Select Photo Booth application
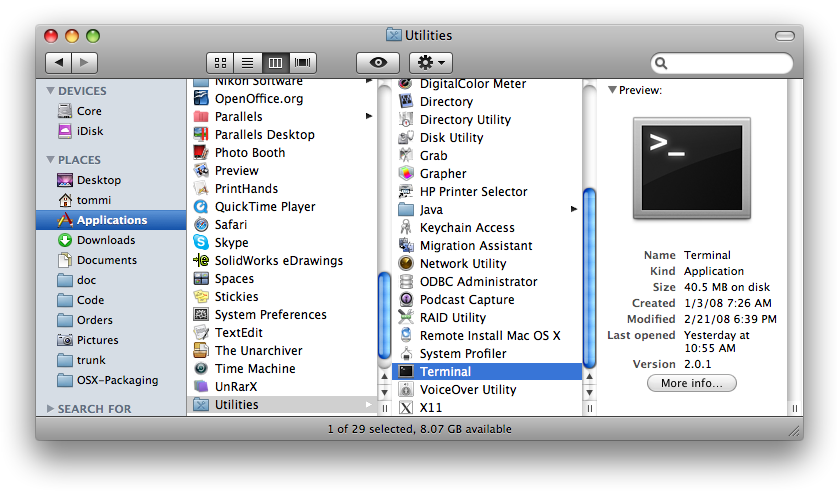Viewport: 837px width, 493px height. (282, 153)
